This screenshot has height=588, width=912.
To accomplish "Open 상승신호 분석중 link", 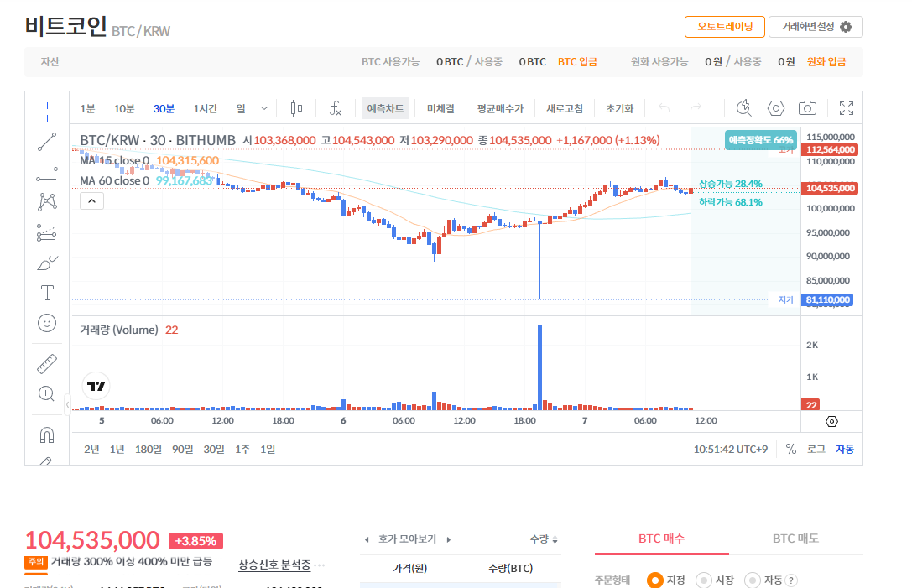I will pos(274,565).
